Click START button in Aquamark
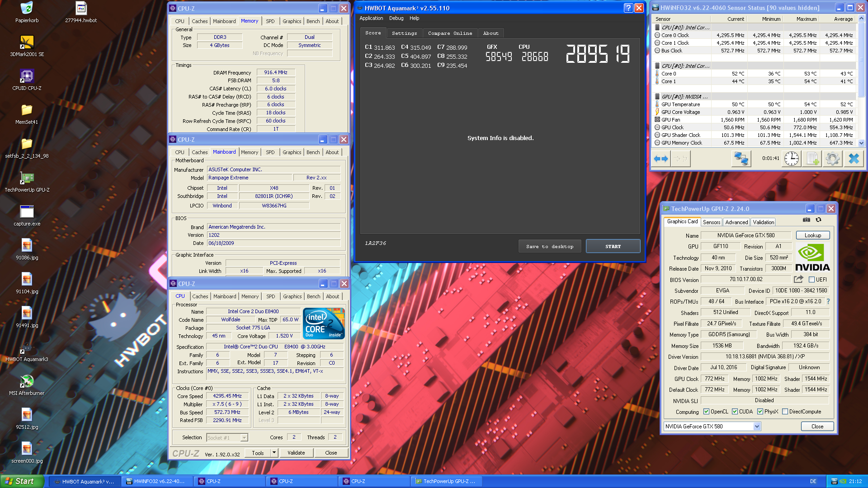Viewport: 868px width, 488px height. (613, 246)
